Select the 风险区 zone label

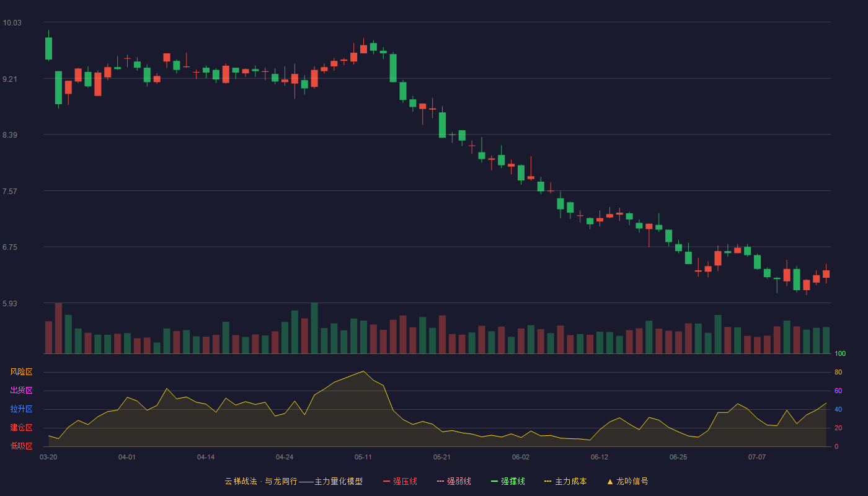tap(21, 372)
